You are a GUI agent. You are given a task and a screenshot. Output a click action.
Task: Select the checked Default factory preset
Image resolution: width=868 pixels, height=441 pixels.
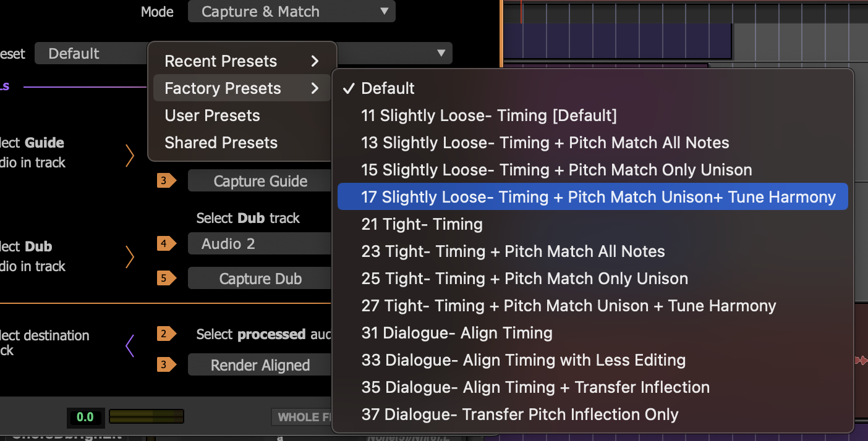(x=388, y=88)
